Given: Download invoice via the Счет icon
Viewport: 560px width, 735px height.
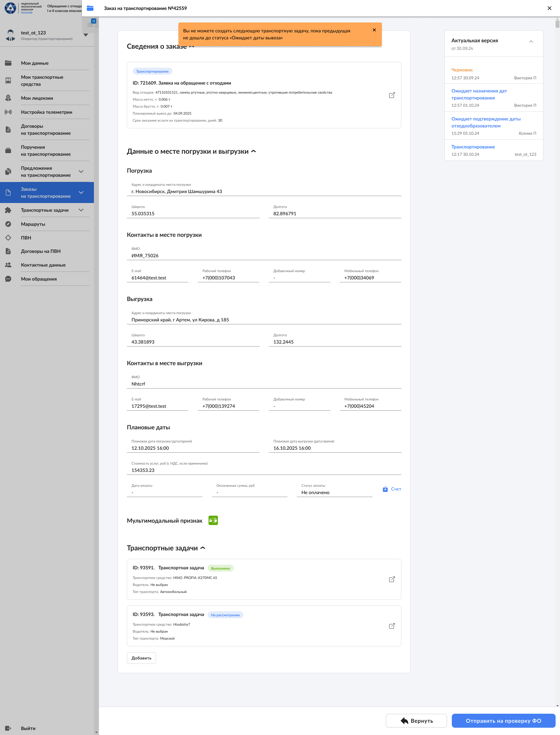Looking at the screenshot, I should click(385, 489).
